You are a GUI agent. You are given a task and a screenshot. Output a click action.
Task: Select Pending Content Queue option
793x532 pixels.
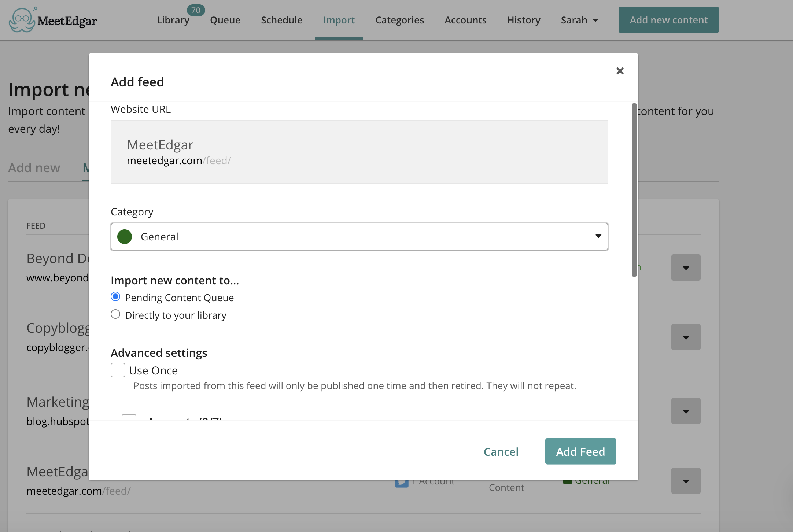click(x=115, y=297)
